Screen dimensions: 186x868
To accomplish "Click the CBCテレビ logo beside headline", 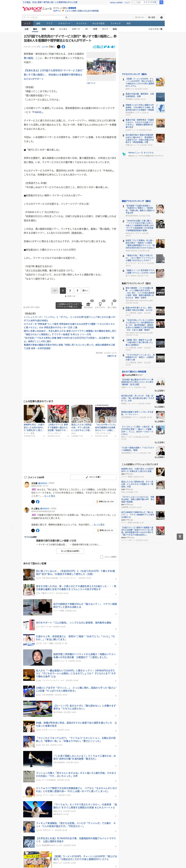I will 104,47.
